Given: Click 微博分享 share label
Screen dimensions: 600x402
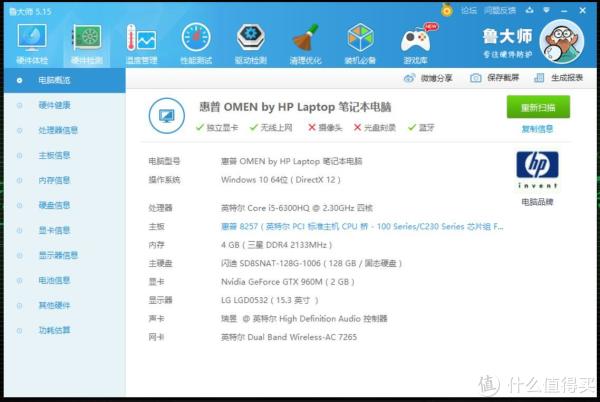Looking at the screenshot, I should click(x=436, y=78).
